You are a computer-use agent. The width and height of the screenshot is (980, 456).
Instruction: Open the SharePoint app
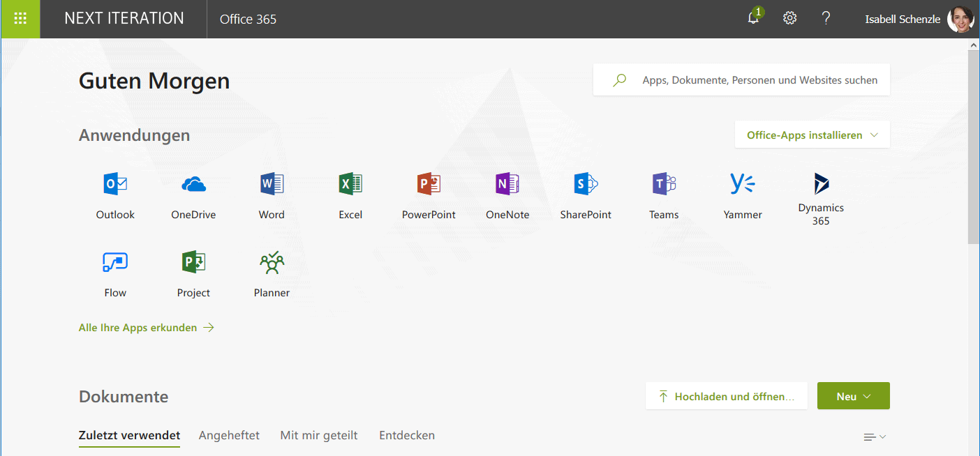pos(586,195)
